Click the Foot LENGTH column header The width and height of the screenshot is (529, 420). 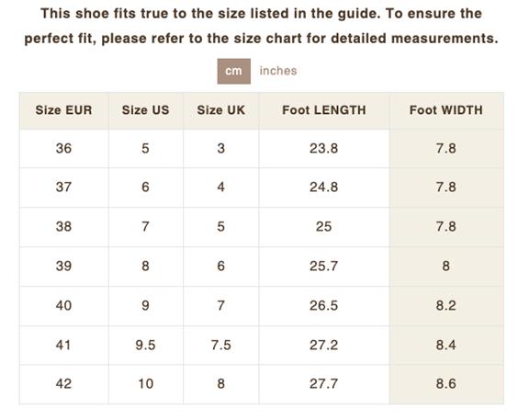tap(324, 110)
